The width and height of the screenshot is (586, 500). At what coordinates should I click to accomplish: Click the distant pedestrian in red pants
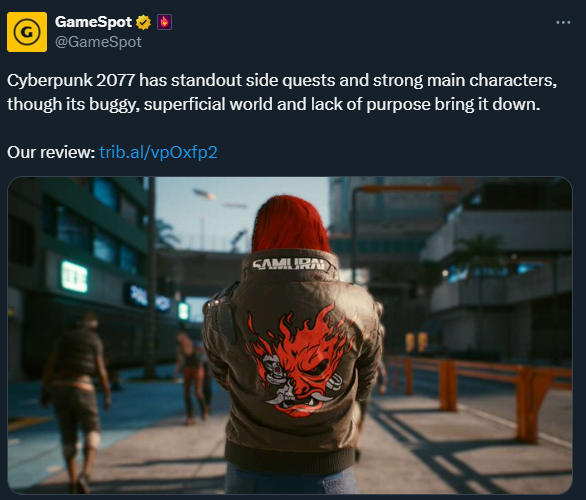tap(192, 377)
